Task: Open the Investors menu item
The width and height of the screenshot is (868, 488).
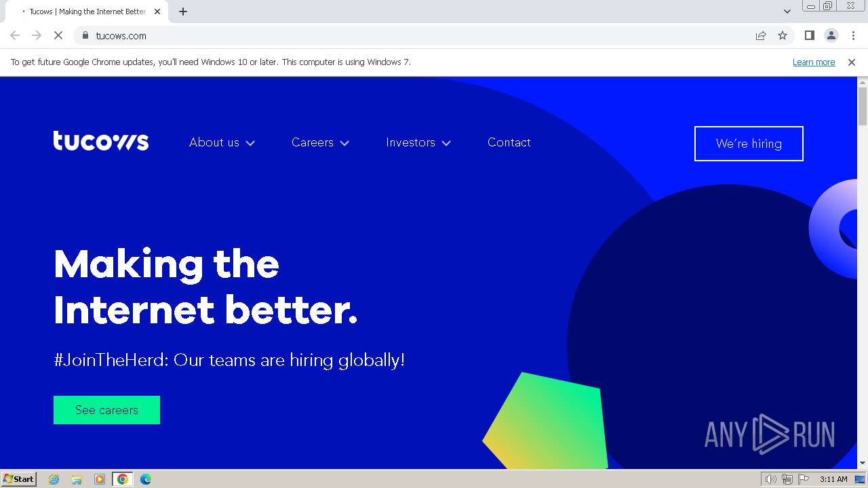Action: click(410, 142)
